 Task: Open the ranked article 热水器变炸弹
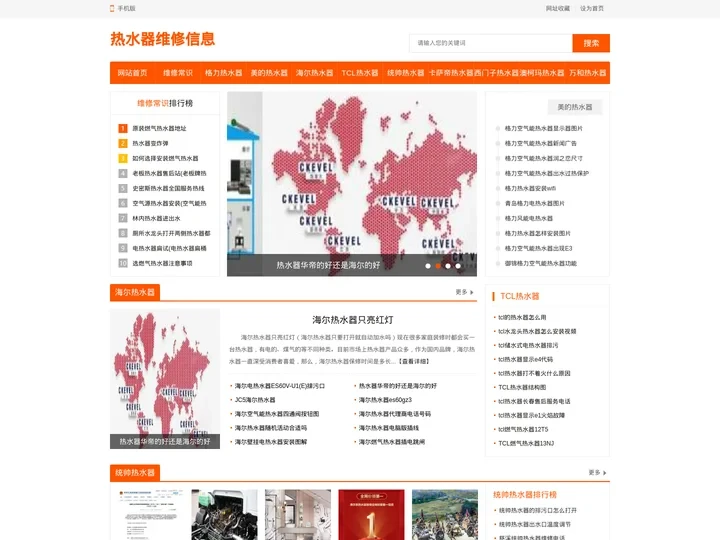[x=150, y=143]
